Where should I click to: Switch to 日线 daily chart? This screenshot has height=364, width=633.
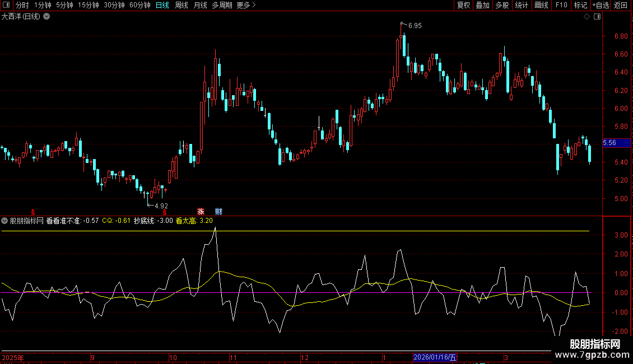[x=162, y=5]
